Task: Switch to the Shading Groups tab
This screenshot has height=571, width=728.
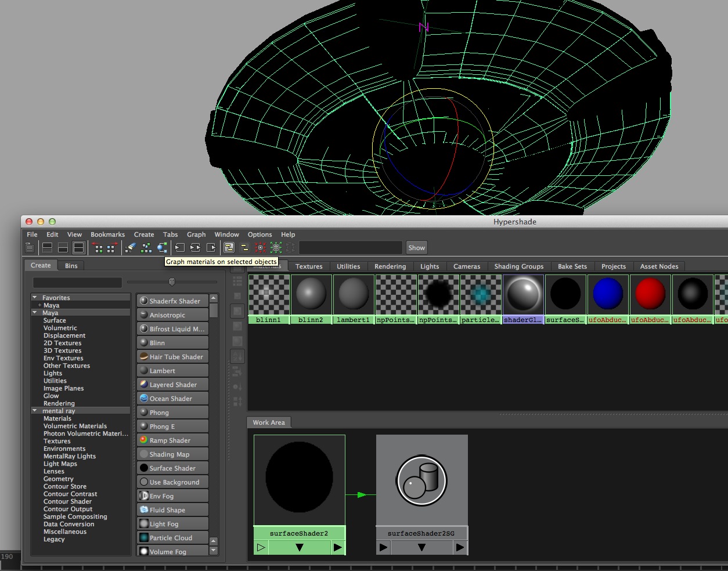Action: coord(518,266)
